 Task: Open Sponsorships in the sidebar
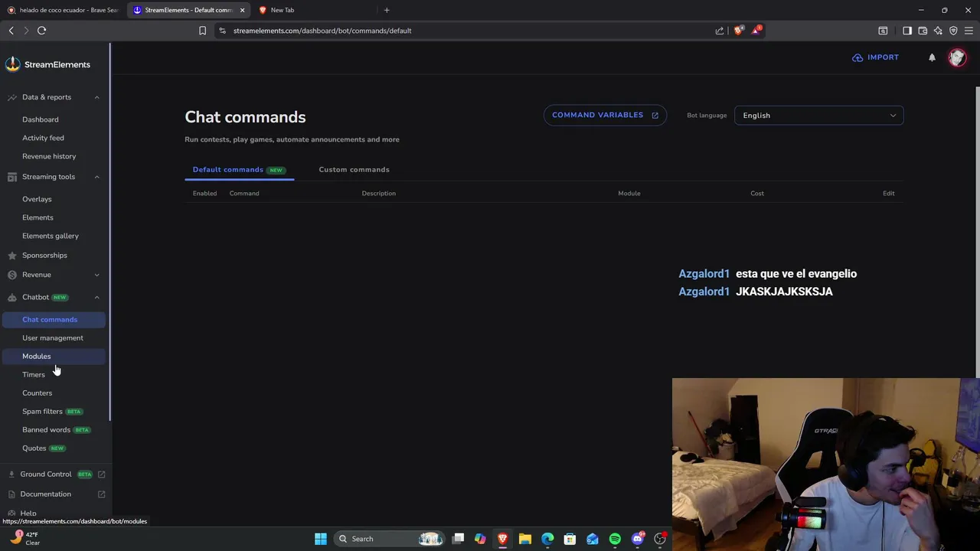pos(44,255)
